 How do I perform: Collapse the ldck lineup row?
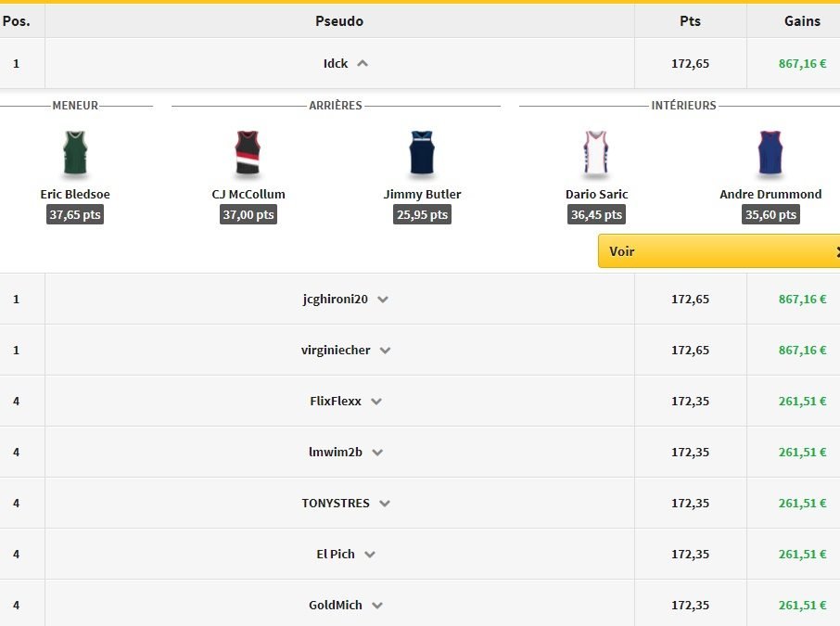[x=363, y=64]
